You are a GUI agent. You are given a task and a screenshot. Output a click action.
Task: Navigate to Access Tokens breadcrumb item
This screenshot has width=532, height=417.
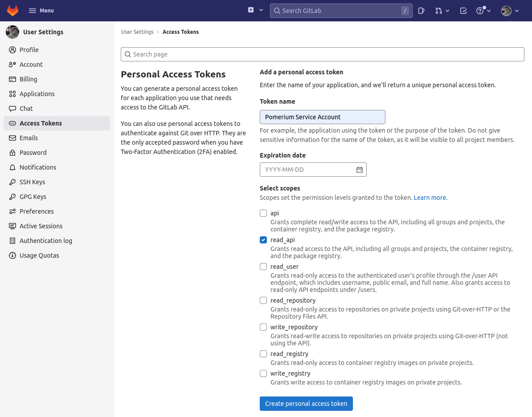click(180, 32)
